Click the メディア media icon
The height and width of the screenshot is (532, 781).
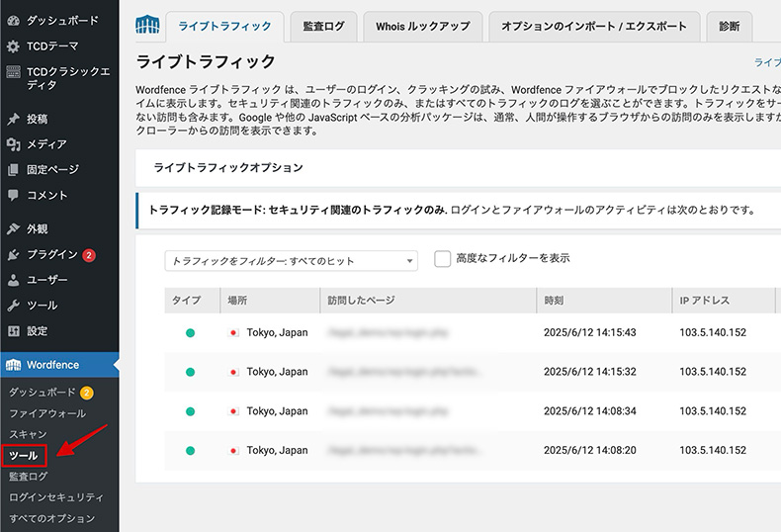click(14, 144)
